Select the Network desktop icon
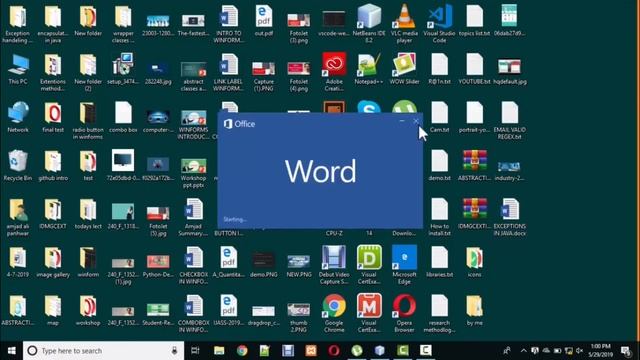This screenshot has height=360, width=640. pos(18,117)
